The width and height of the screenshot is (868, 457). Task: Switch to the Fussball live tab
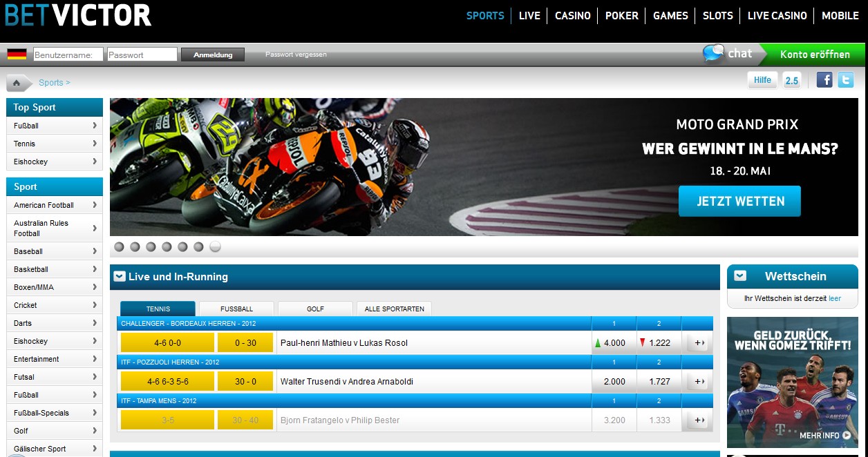236,309
